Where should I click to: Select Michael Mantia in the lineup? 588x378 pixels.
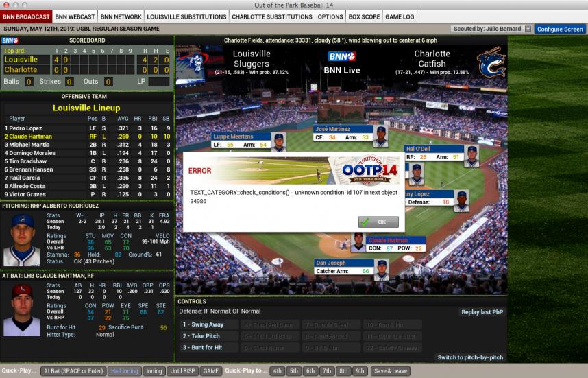click(86, 145)
